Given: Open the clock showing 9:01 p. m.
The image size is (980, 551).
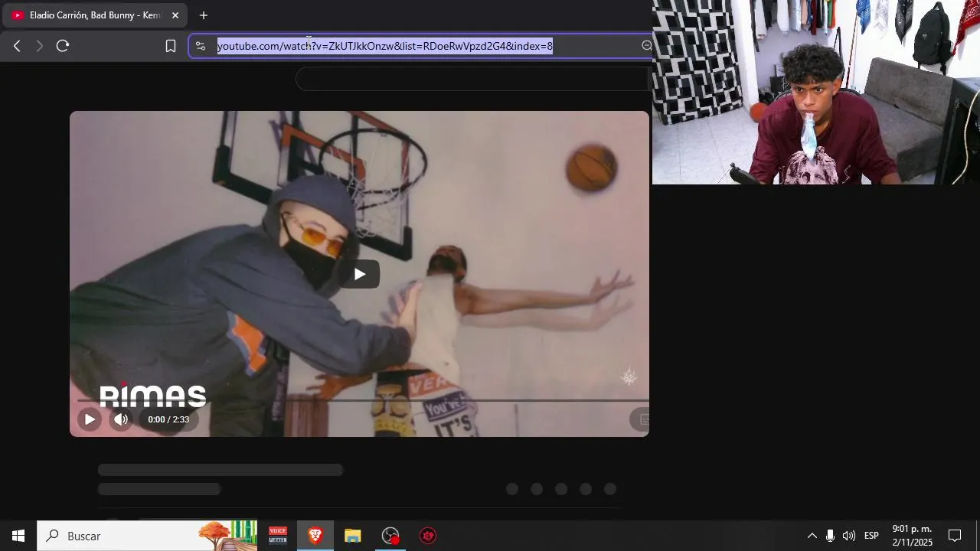Looking at the screenshot, I should (913, 536).
